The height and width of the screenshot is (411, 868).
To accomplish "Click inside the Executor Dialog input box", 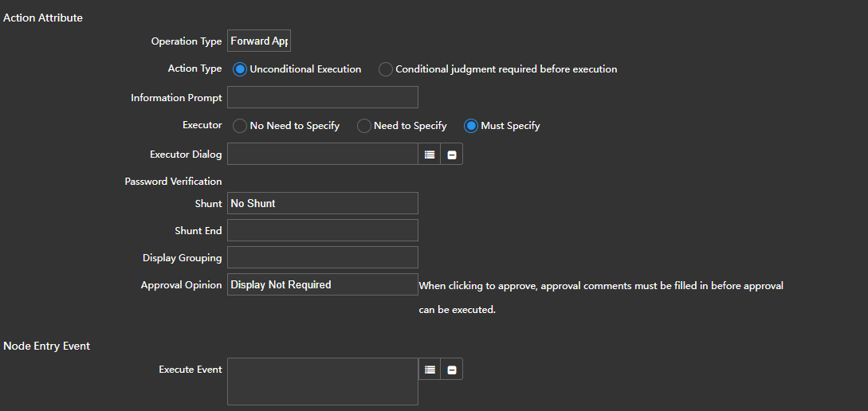I will tap(322, 155).
